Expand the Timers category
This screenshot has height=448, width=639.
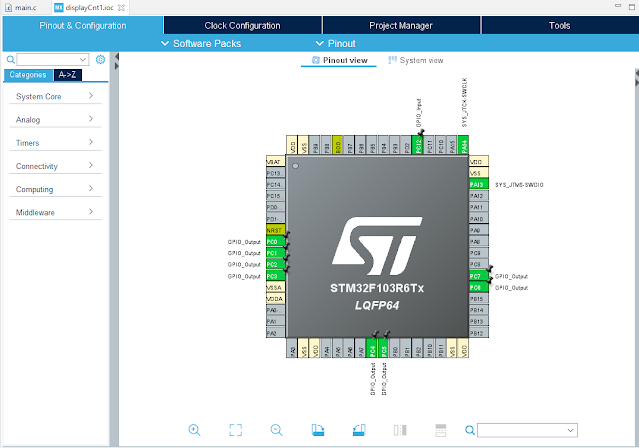coord(55,143)
